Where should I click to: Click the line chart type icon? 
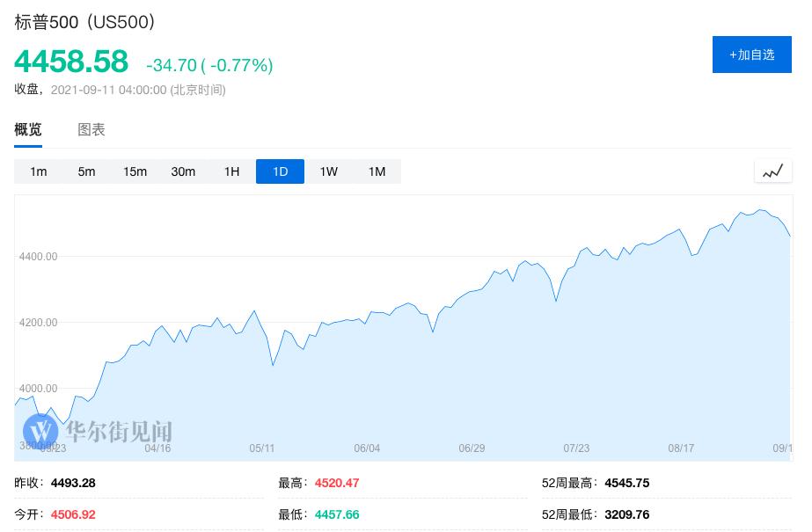point(772,171)
